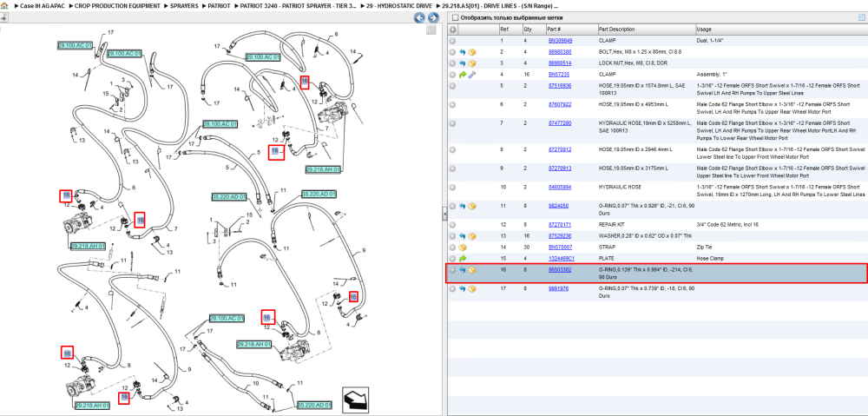Viewport: 868px width, 416px height.
Task: Select 'Hose Clamp' usage text
Action: pyautogui.click(x=711, y=258)
